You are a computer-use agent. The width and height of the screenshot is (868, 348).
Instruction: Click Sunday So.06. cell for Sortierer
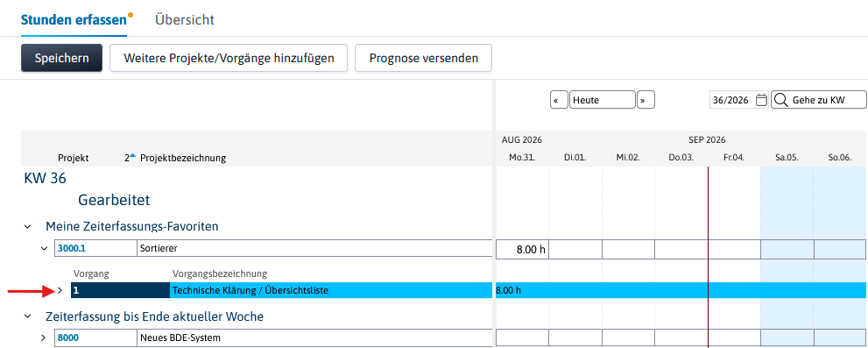tap(840, 250)
